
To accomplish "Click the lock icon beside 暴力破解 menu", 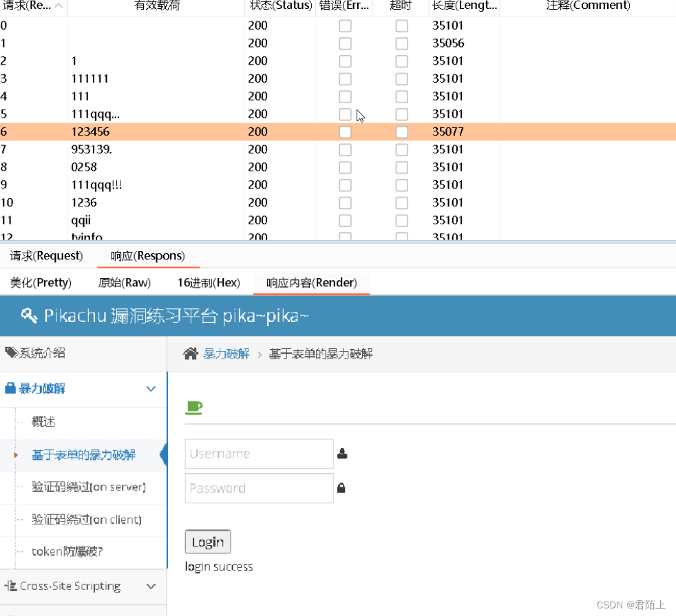I will [10, 388].
